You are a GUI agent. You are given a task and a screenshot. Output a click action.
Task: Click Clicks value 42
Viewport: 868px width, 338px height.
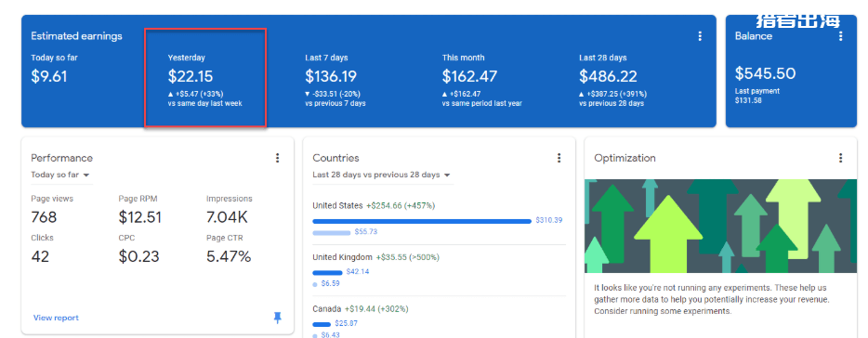40,256
